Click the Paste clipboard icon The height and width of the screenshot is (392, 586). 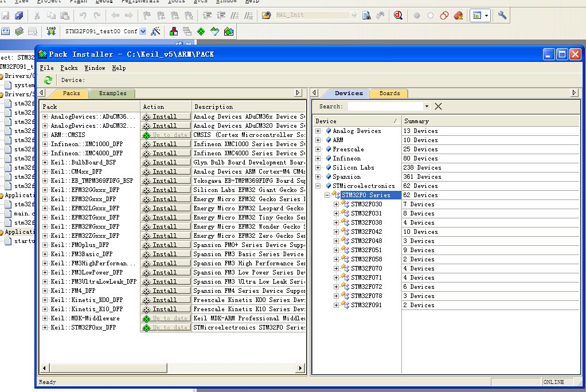point(65,15)
